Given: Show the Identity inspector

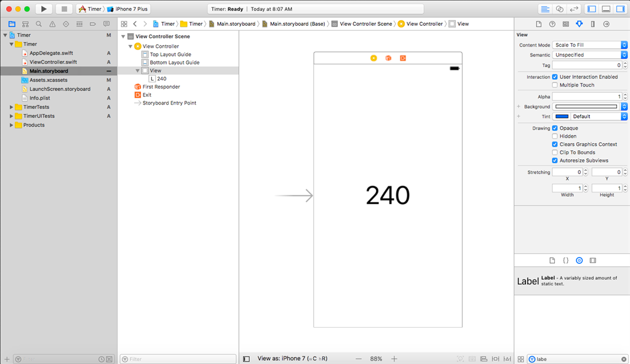Looking at the screenshot, I should [566, 24].
